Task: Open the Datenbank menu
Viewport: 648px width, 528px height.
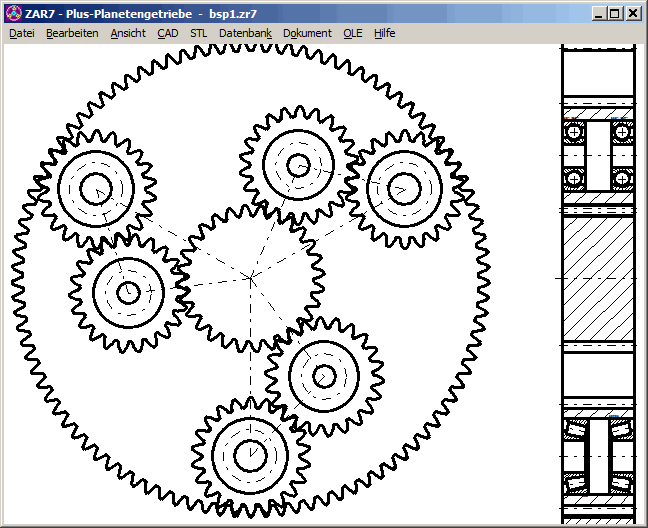Action: point(245,33)
